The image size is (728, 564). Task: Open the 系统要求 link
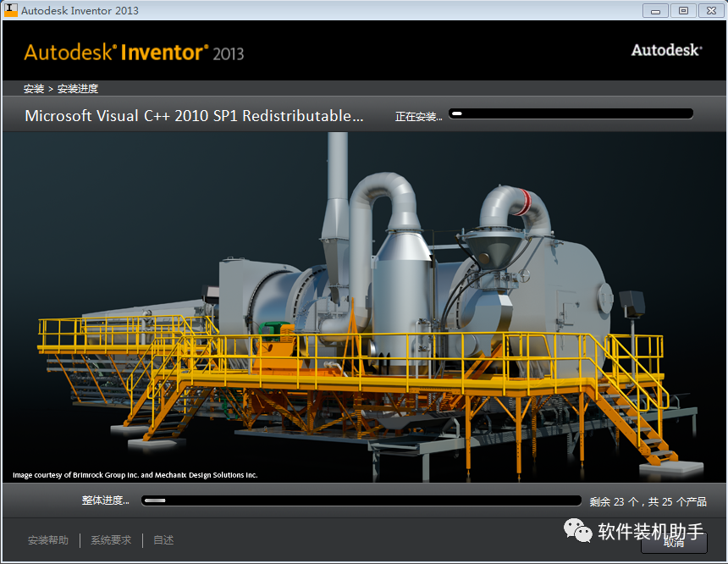point(111,539)
